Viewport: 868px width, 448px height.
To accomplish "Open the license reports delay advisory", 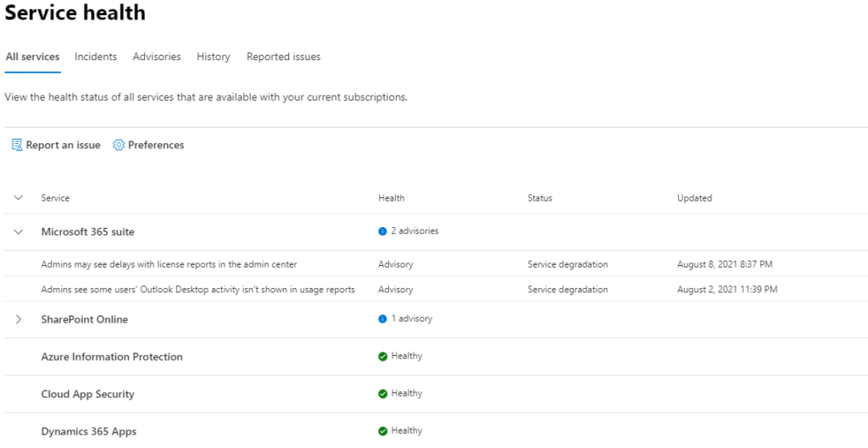I will click(x=169, y=264).
